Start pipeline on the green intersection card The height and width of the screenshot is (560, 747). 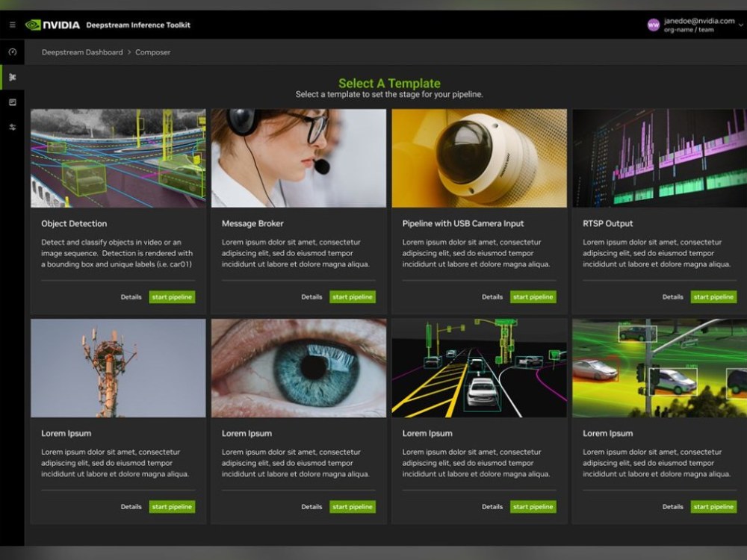click(x=713, y=507)
